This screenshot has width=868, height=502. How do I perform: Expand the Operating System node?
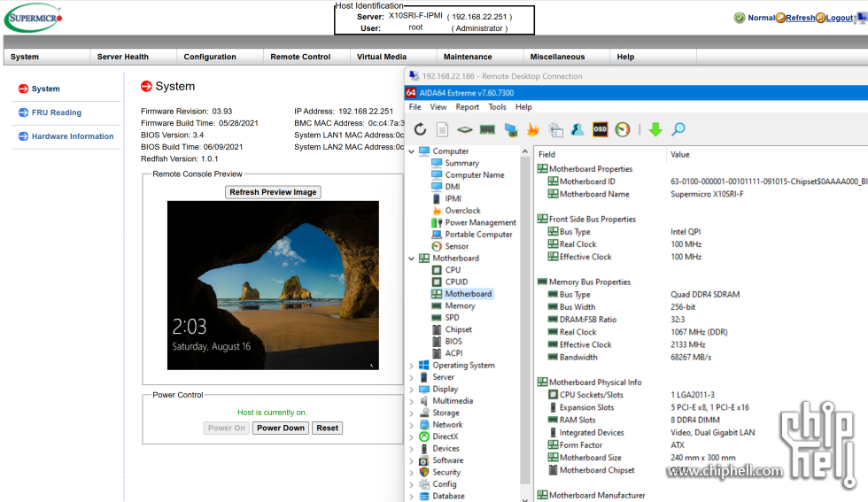tap(411, 366)
